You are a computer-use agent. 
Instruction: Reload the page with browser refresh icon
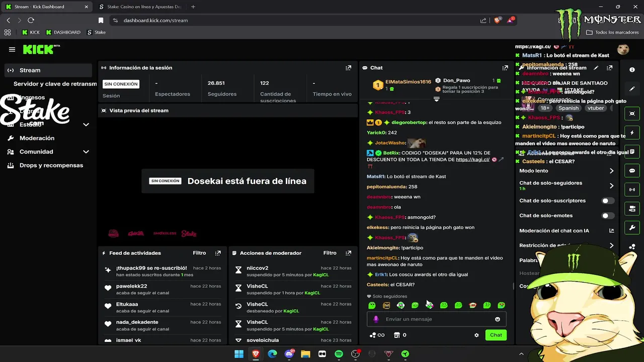pyautogui.click(x=31, y=20)
